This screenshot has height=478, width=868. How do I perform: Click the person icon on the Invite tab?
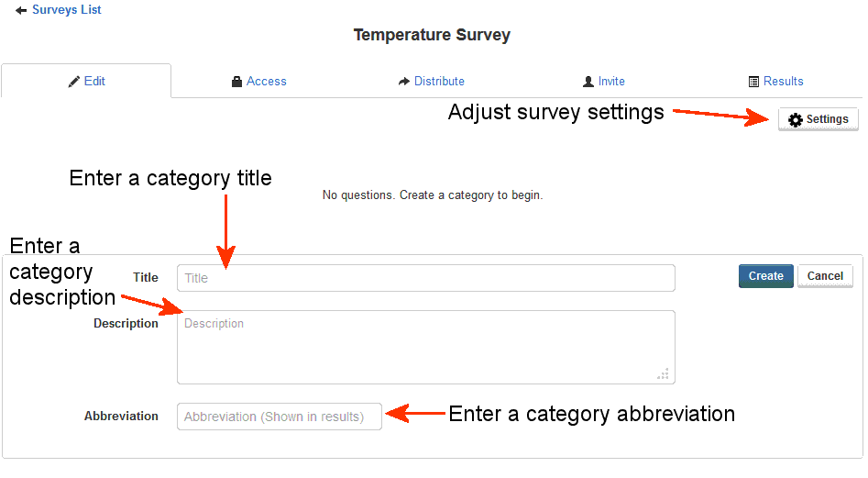pyautogui.click(x=588, y=82)
